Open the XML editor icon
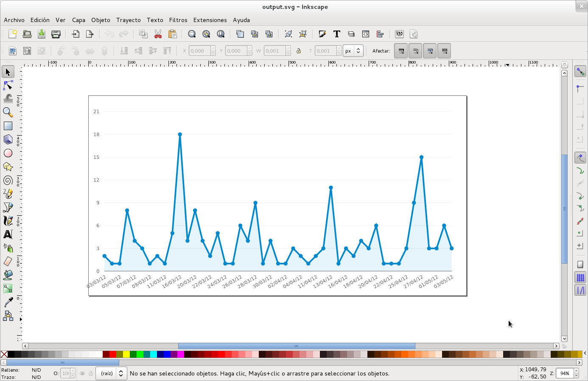 (366, 34)
